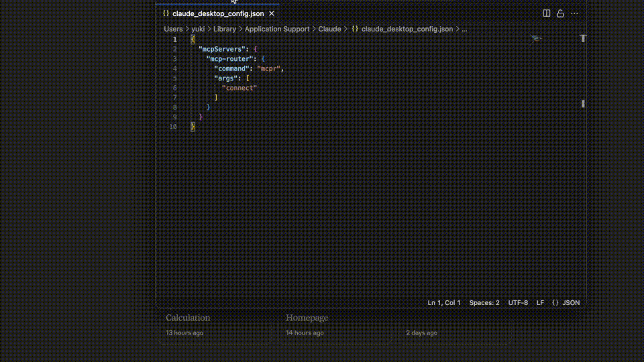This screenshot has width=644, height=362.
Task: Click the "connect" string on line 6
Action: tap(239, 88)
